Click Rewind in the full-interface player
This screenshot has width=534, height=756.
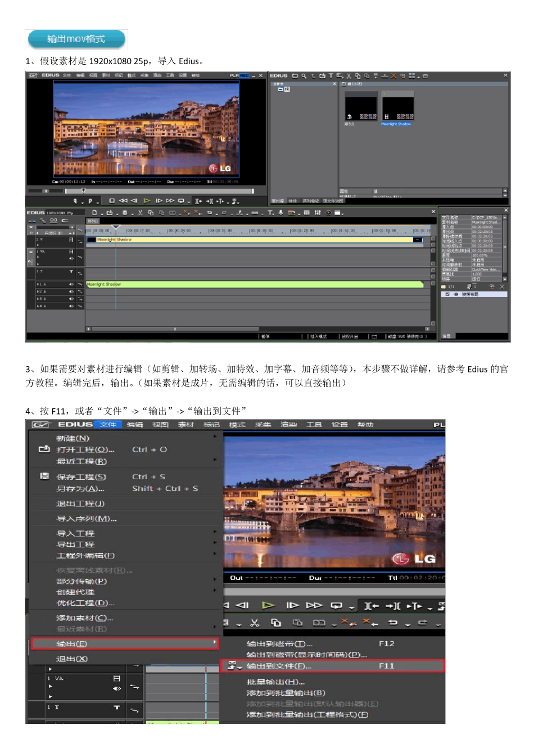pos(123,201)
